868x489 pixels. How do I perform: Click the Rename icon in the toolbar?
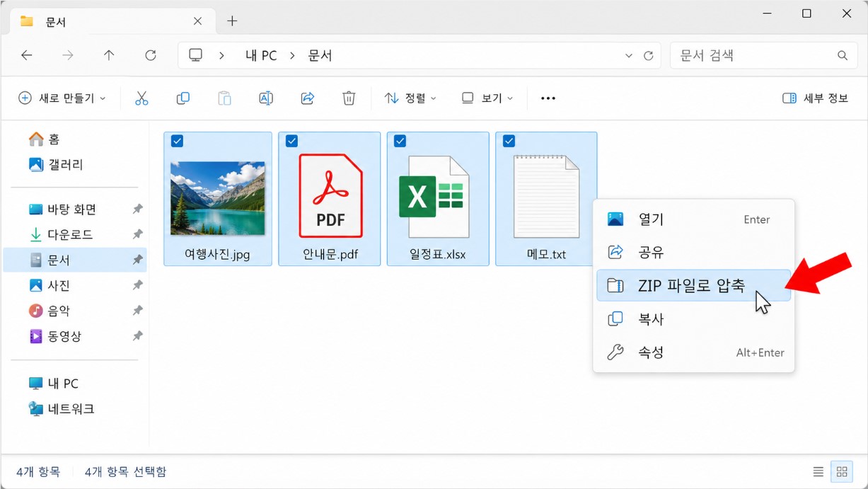pyautogui.click(x=266, y=98)
